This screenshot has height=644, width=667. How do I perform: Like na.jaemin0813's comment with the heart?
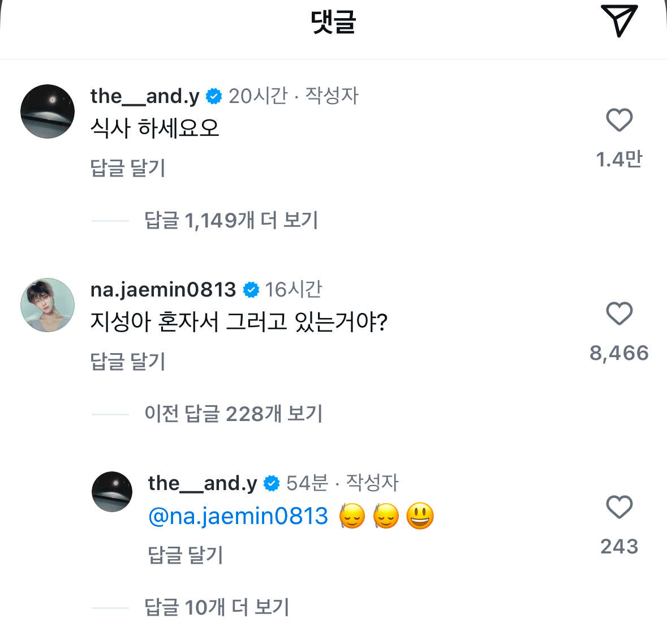tap(619, 314)
